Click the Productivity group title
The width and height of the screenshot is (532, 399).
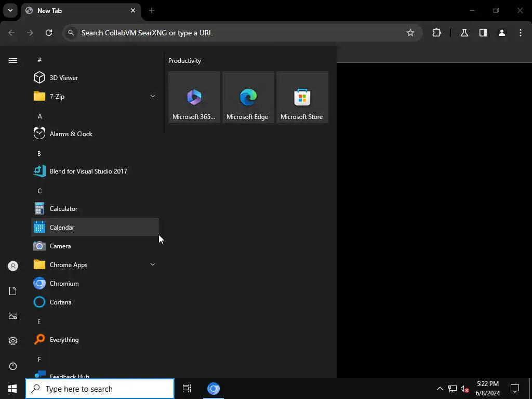tap(184, 61)
